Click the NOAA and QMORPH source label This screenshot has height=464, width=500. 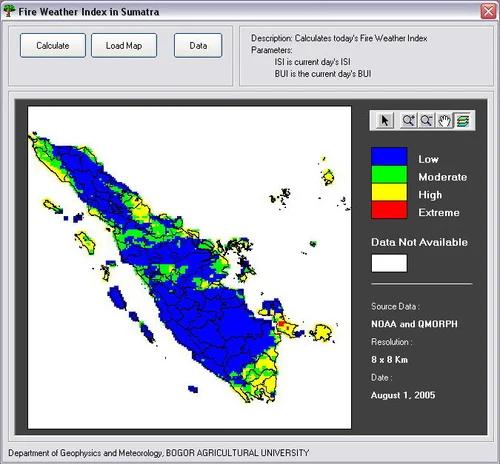(x=414, y=324)
